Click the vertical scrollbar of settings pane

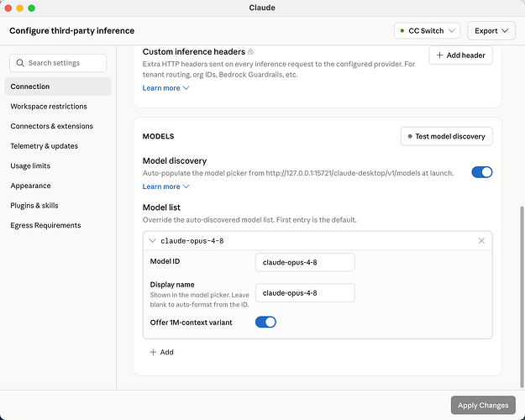[x=522, y=297]
